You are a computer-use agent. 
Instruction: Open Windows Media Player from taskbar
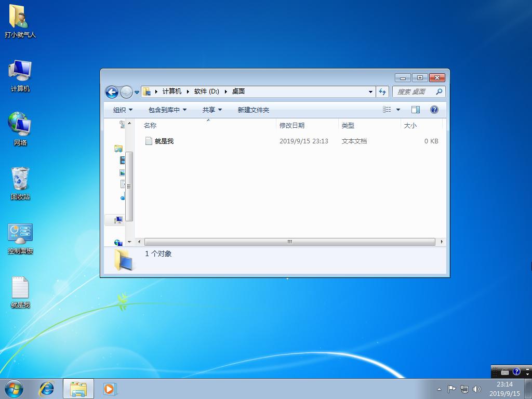[x=110, y=388]
